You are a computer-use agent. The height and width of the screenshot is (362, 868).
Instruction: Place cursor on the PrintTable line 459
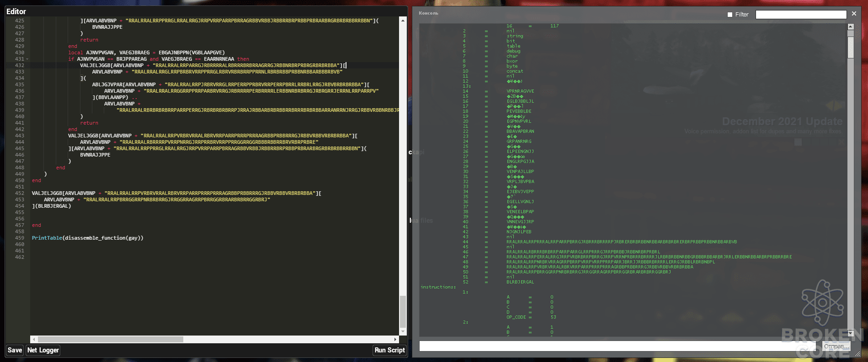tap(87, 238)
